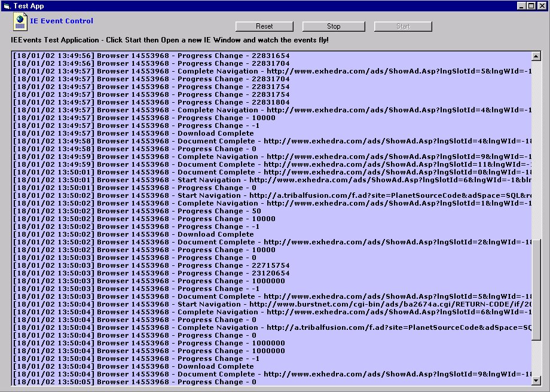Maximize the Test App window

531,6
